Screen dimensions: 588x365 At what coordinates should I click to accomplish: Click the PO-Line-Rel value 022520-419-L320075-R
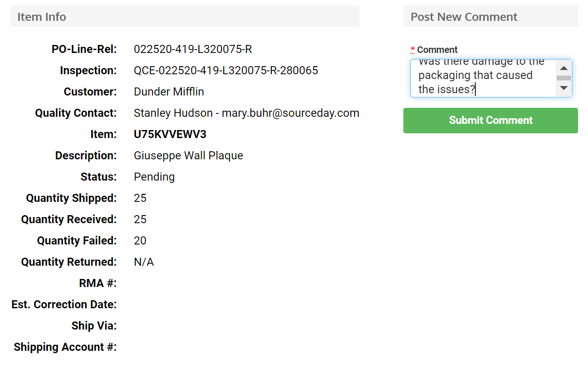tap(193, 49)
